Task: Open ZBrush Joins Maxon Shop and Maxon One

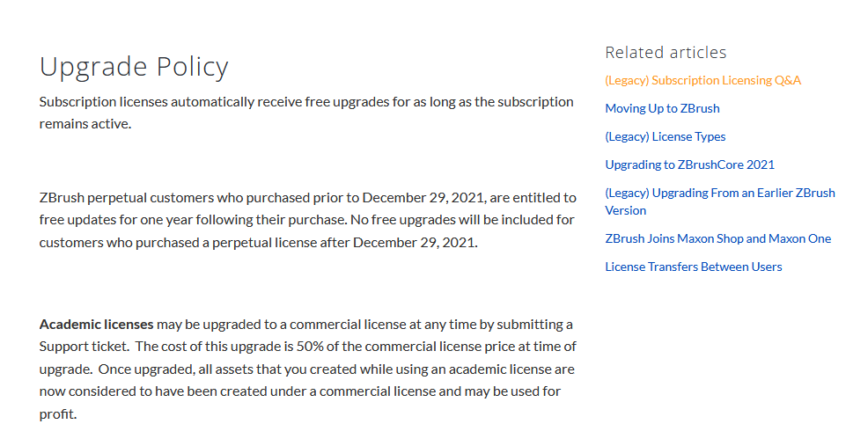Action: point(718,238)
